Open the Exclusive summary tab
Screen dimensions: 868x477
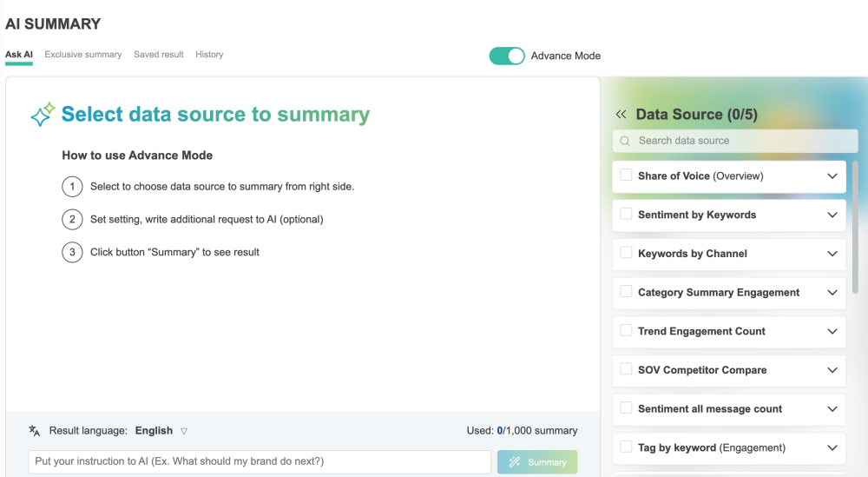click(83, 55)
